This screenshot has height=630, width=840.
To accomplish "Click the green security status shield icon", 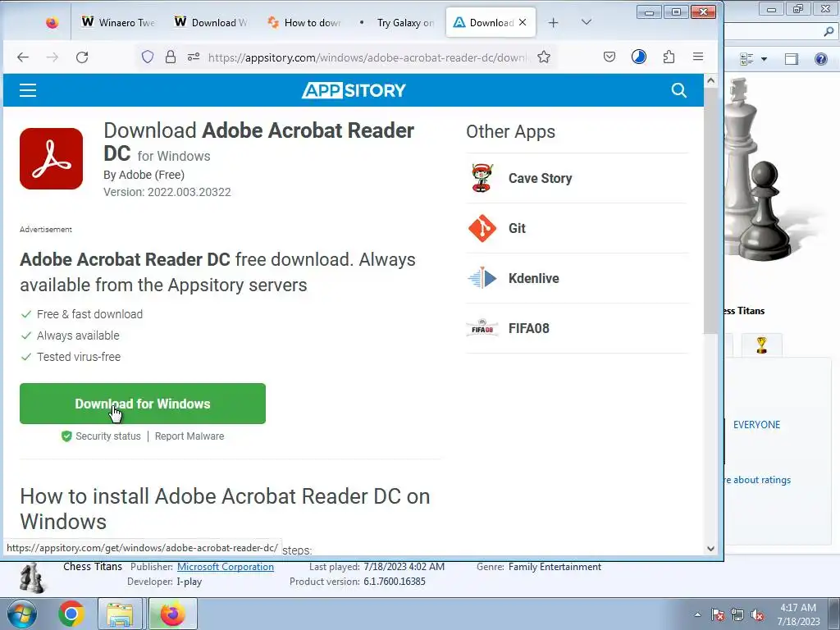I will coord(66,436).
